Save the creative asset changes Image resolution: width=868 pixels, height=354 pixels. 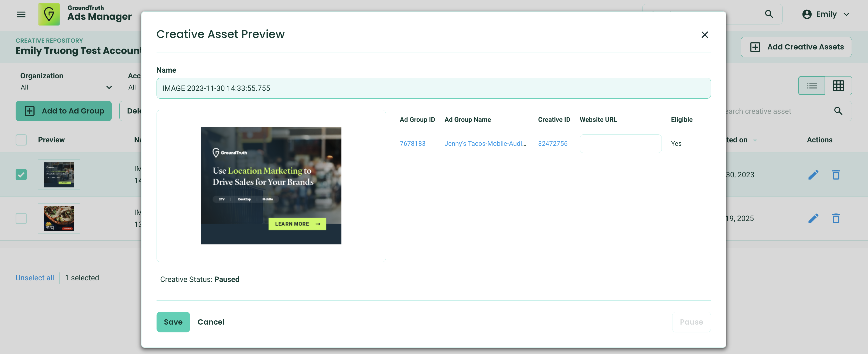[x=173, y=322]
